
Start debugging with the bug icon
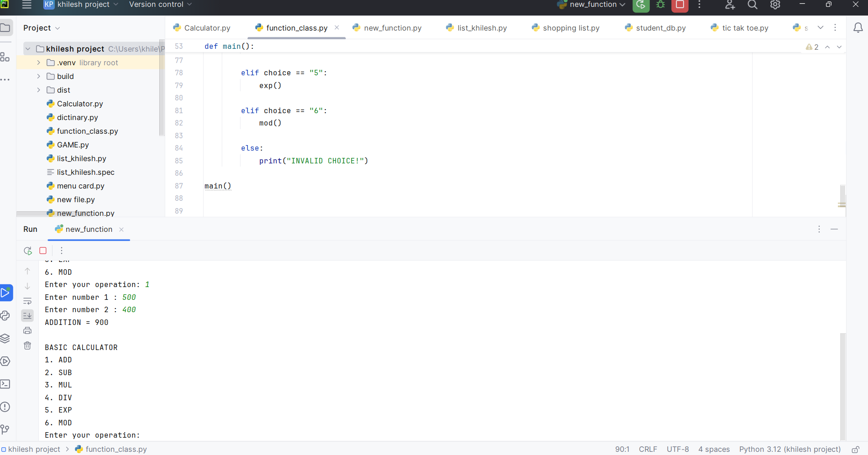point(660,5)
